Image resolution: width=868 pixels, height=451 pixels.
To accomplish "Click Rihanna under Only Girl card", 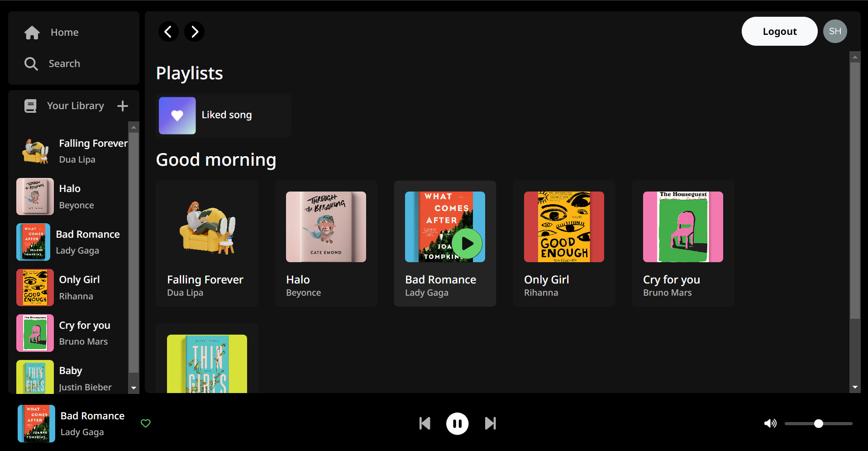I will click(541, 293).
